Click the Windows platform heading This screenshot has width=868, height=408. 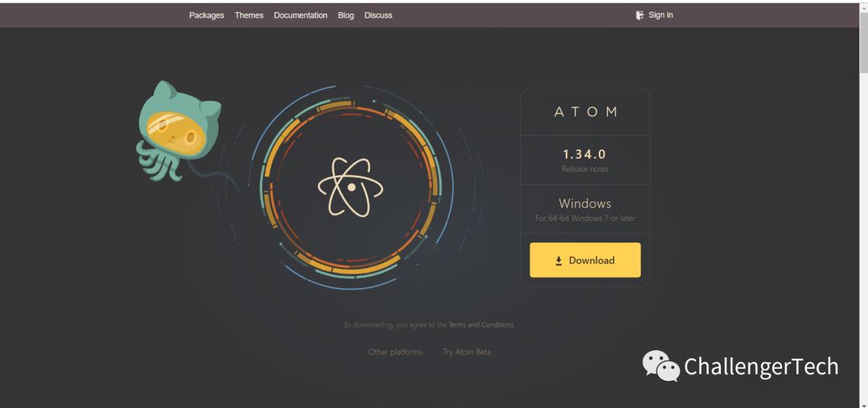[585, 203]
